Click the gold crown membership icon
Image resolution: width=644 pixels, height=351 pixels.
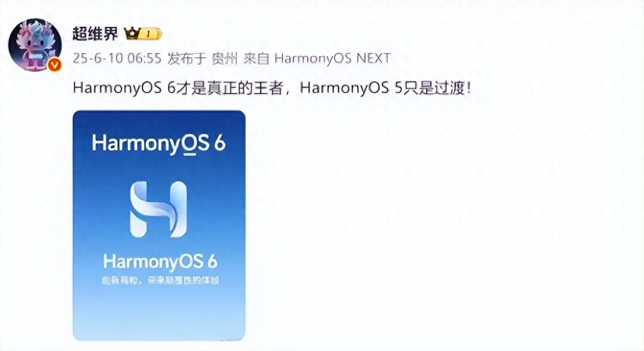[132, 34]
